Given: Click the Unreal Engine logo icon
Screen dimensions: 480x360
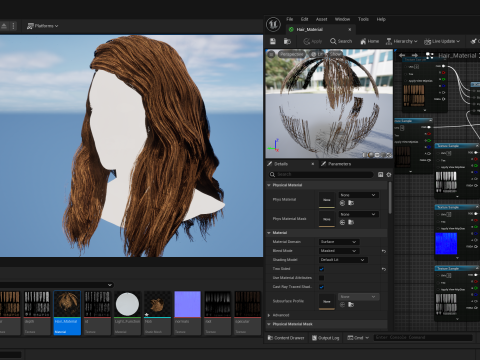Looking at the screenshot, I should click(x=273, y=24).
